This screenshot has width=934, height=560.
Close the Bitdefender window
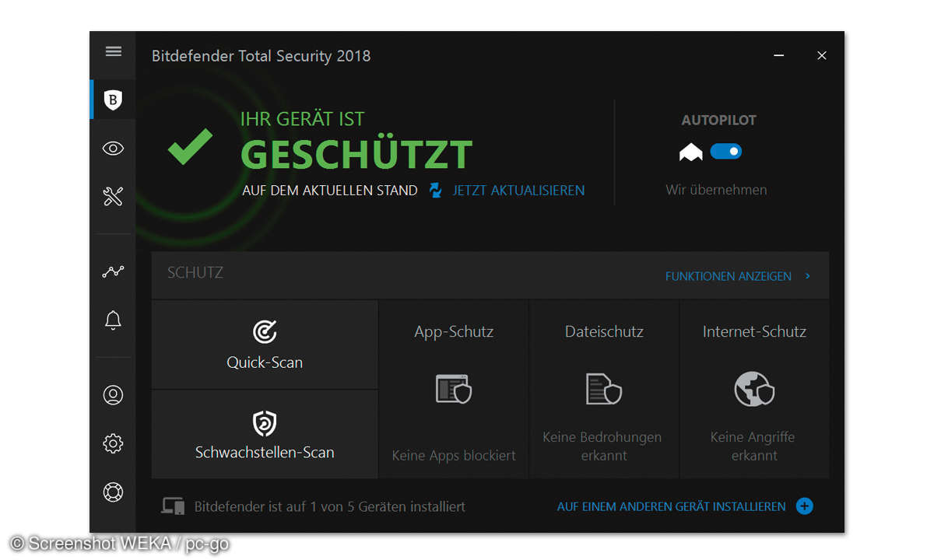pos(822,56)
